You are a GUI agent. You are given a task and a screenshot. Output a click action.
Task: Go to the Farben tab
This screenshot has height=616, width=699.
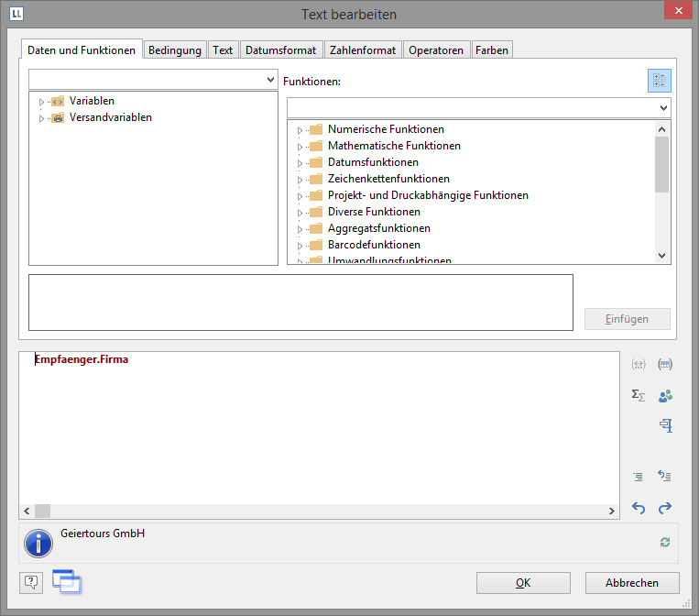click(492, 50)
